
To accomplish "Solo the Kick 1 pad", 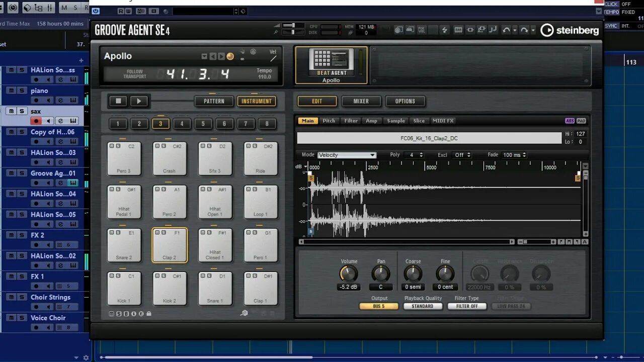I will coord(118,276).
